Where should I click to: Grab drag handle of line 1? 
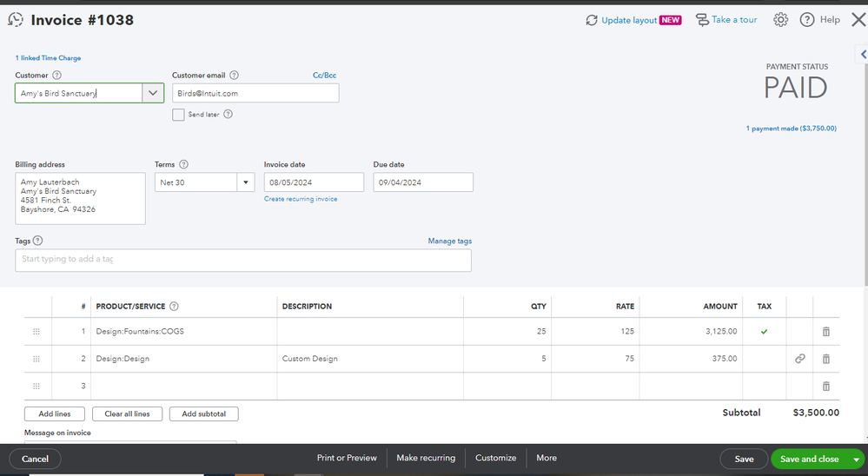[x=36, y=332]
